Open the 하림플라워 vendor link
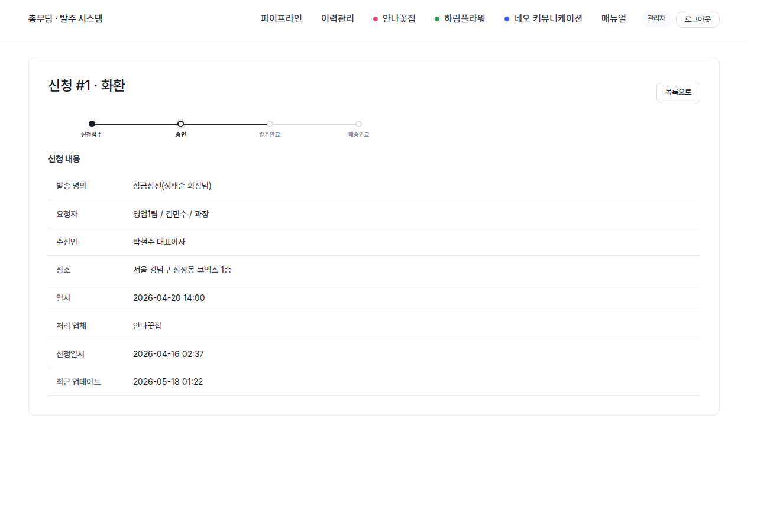 pos(460,18)
